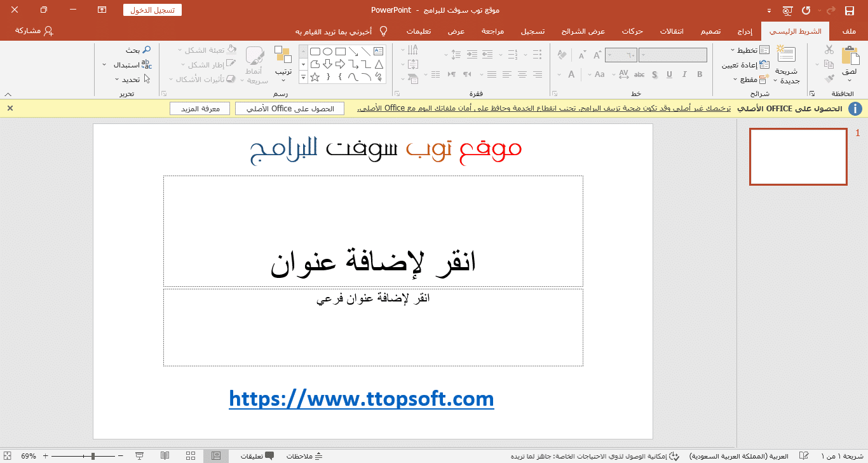
Task: Open the font size combo box
Action: tap(621, 55)
